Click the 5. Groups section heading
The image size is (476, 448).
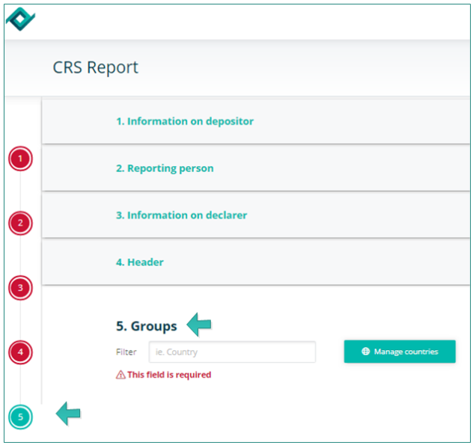[x=147, y=326]
